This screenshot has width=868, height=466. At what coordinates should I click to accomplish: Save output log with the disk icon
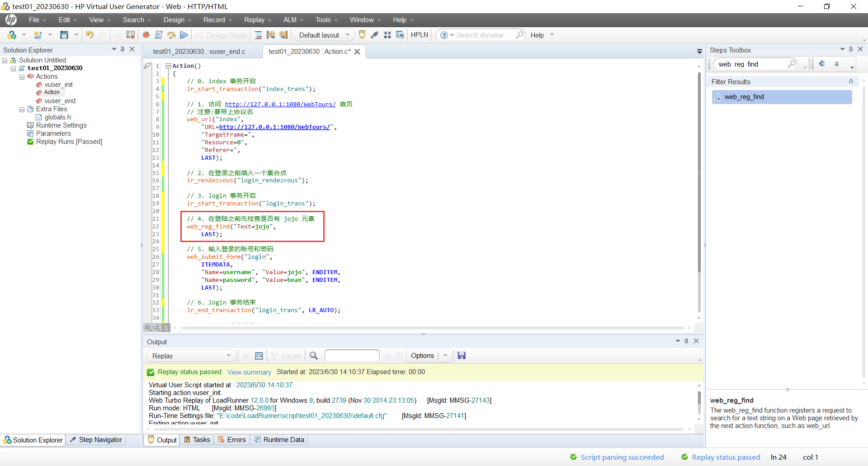click(462, 356)
